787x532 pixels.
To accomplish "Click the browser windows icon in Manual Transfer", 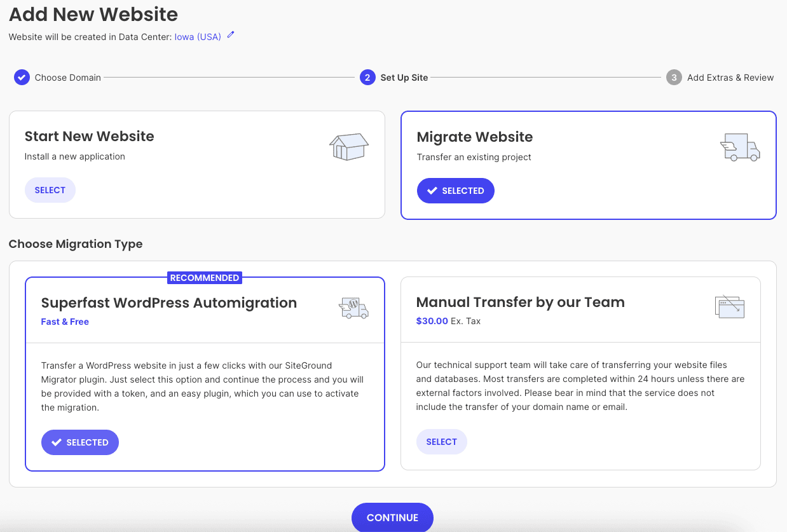I will click(x=729, y=307).
